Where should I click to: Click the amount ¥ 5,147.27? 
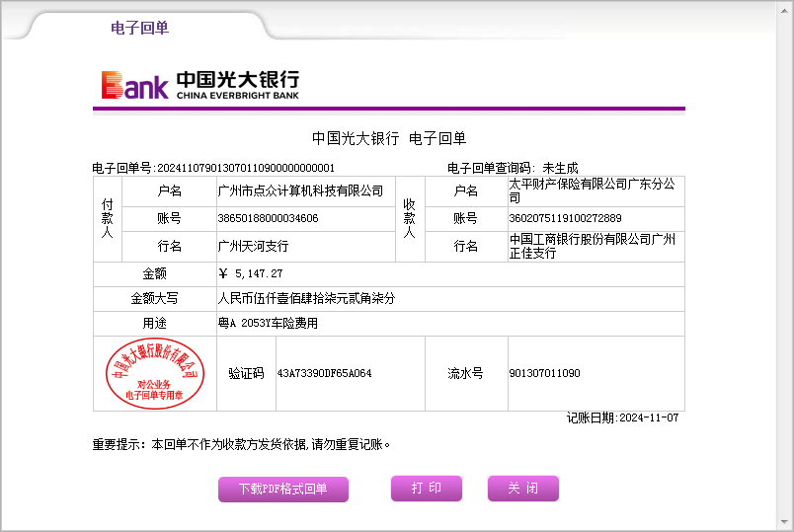coord(251,273)
